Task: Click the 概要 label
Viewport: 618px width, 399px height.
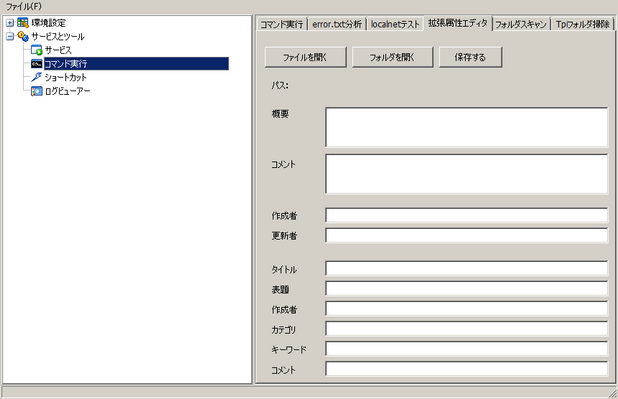Action: coord(280,114)
